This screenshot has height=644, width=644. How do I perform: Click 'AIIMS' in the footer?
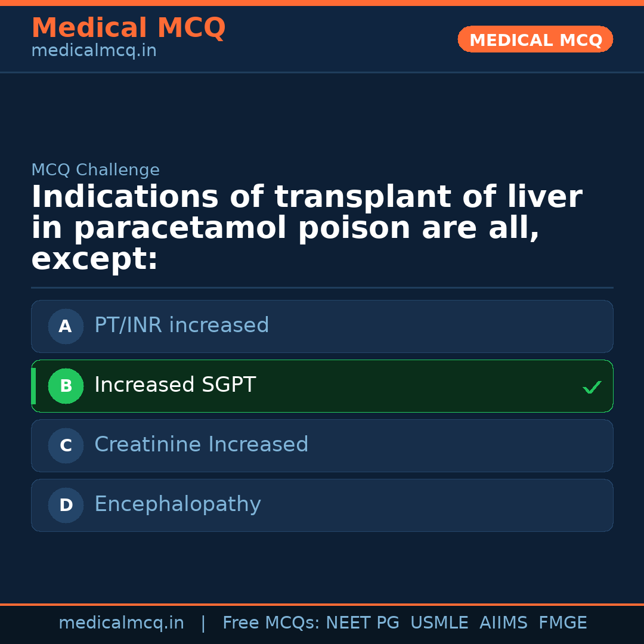coord(503,623)
